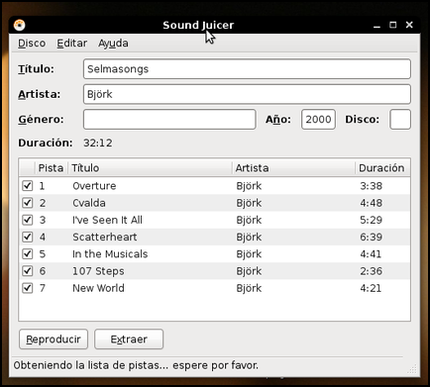Uncheck the track 1 Overture checkbox
The image size is (430, 387).
pyautogui.click(x=27, y=186)
